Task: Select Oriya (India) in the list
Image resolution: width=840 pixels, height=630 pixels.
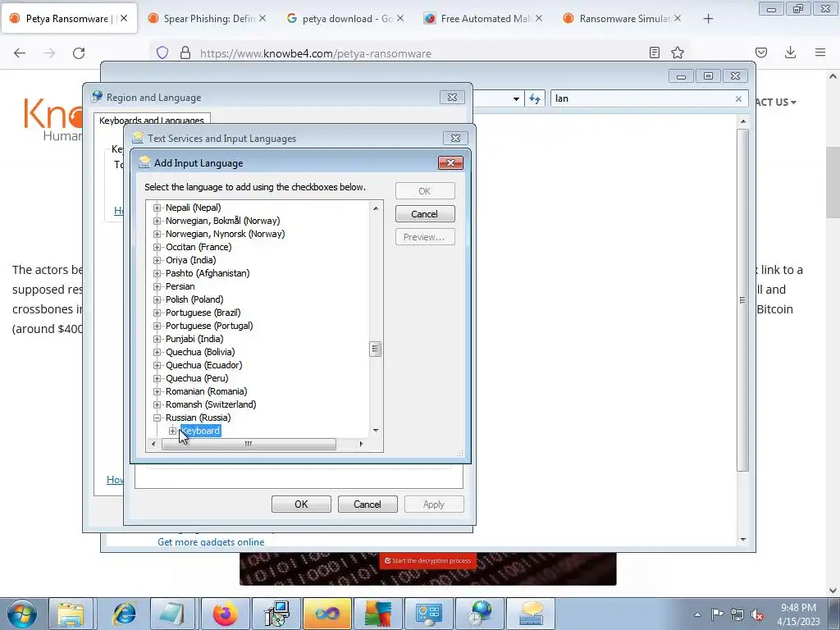Action: click(x=190, y=260)
